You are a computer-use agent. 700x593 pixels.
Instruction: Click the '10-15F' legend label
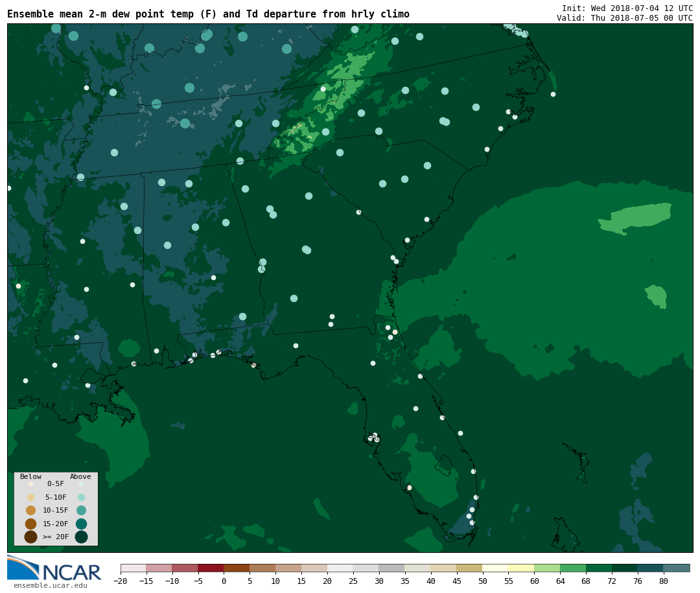56,510
